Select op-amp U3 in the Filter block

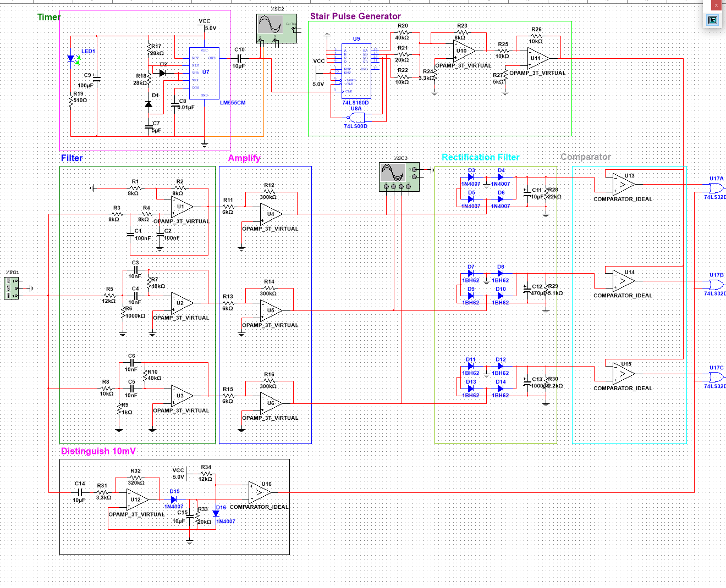[x=182, y=396]
